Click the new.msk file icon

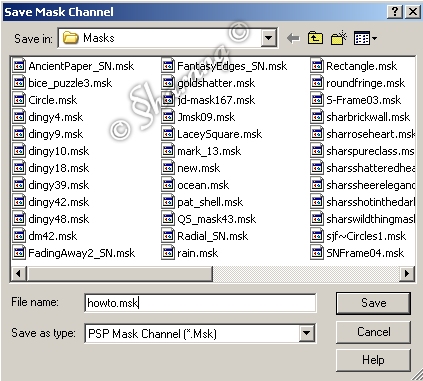click(168, 168)
